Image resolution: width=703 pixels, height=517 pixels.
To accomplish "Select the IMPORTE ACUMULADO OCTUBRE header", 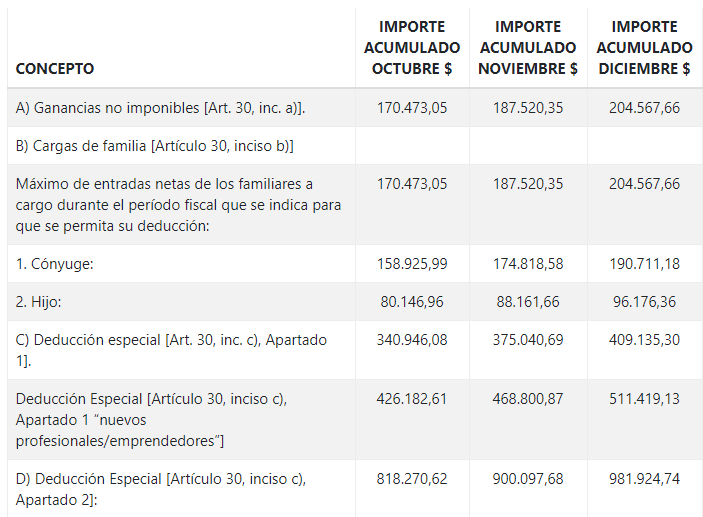I will tap(412, 48).
